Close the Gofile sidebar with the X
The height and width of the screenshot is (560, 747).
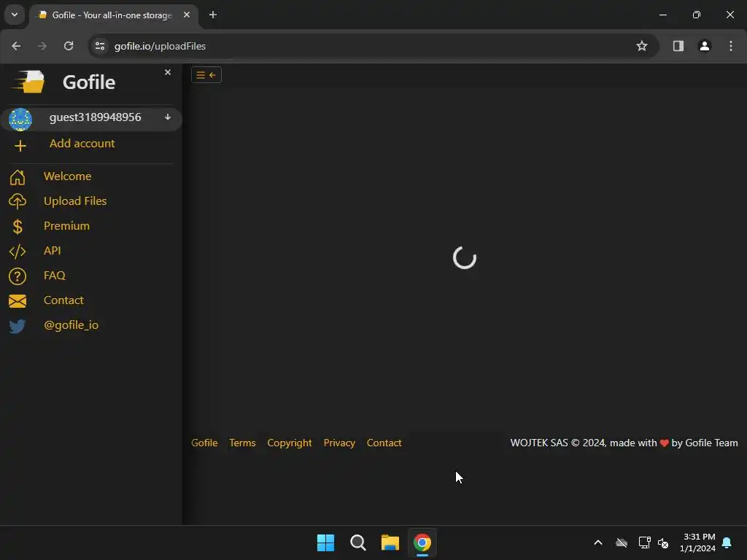coord(168,72)
